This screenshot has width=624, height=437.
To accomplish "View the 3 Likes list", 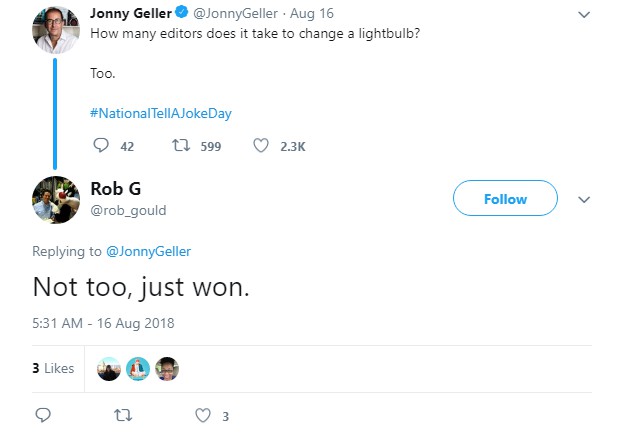I will (x=53, y=368).
